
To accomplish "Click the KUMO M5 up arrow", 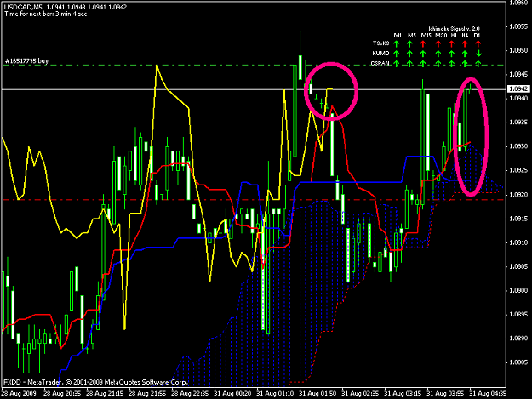I will (x=409, y=54).
